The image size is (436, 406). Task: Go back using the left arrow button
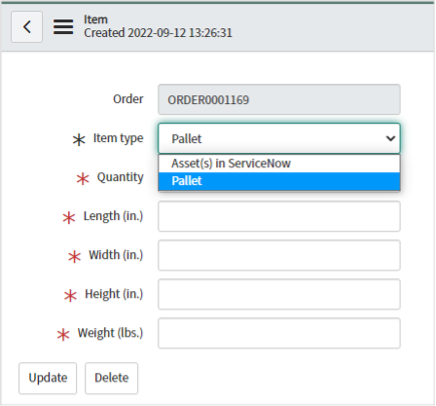pos(27,27)
